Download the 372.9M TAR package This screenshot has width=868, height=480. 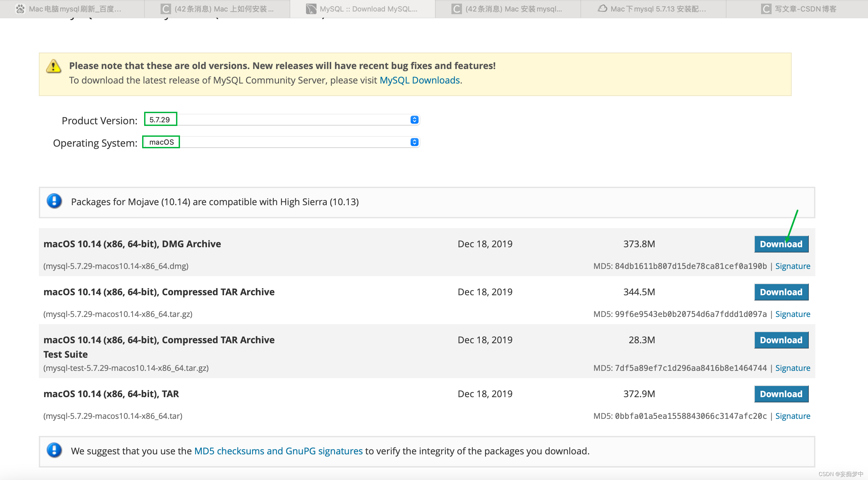coord(781,394)
